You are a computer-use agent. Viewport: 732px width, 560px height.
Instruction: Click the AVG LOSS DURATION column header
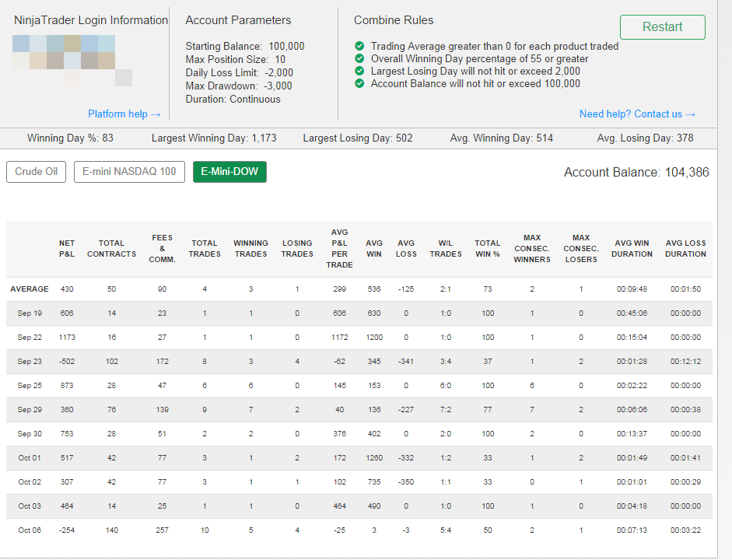tap(686, 249)
